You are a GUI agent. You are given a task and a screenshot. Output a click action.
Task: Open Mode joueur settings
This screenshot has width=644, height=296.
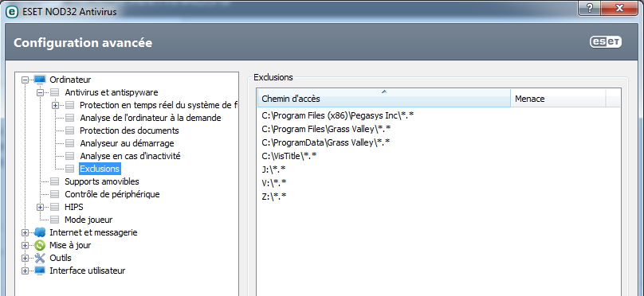pos(88,220)
